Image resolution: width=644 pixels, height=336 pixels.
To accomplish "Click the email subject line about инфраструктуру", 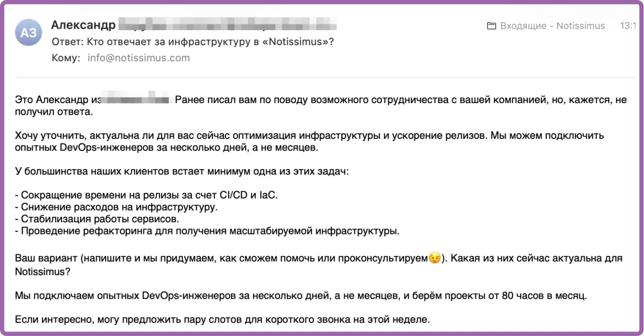I will [193, 42].
